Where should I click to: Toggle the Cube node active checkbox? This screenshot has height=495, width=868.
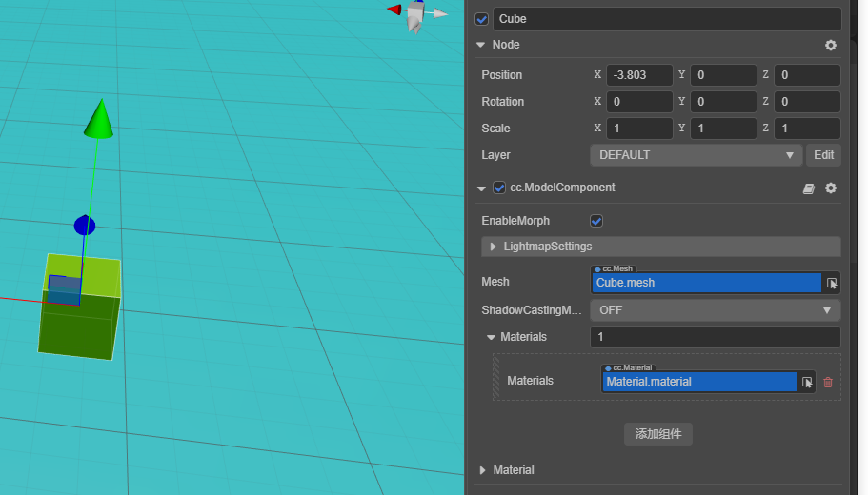[481, 19]
